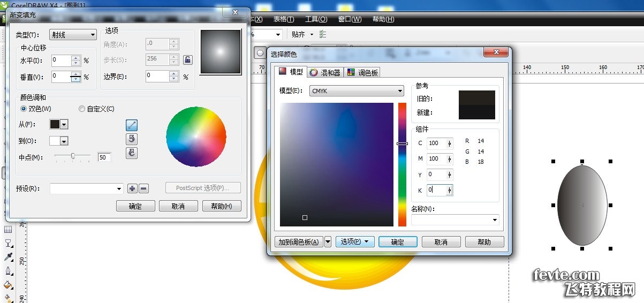Click 确定 in the select color dialog

point(398,242)
